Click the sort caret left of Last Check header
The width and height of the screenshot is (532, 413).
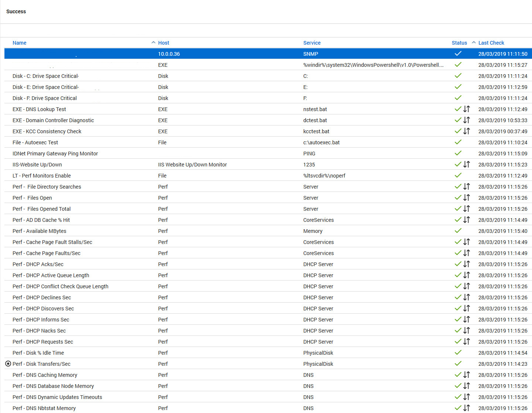tap(474, 43)
